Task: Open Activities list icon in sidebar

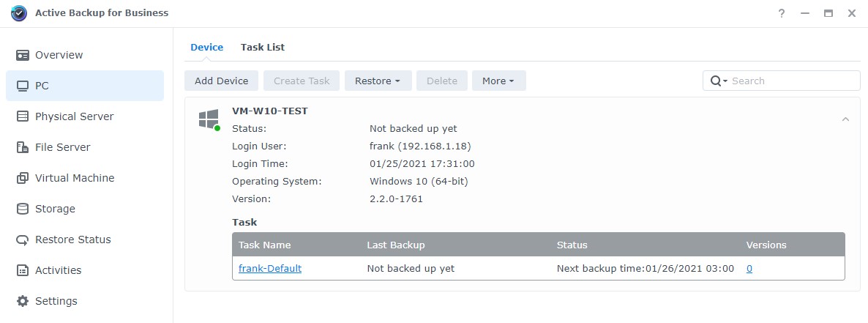Action: [x=23, y=270]
